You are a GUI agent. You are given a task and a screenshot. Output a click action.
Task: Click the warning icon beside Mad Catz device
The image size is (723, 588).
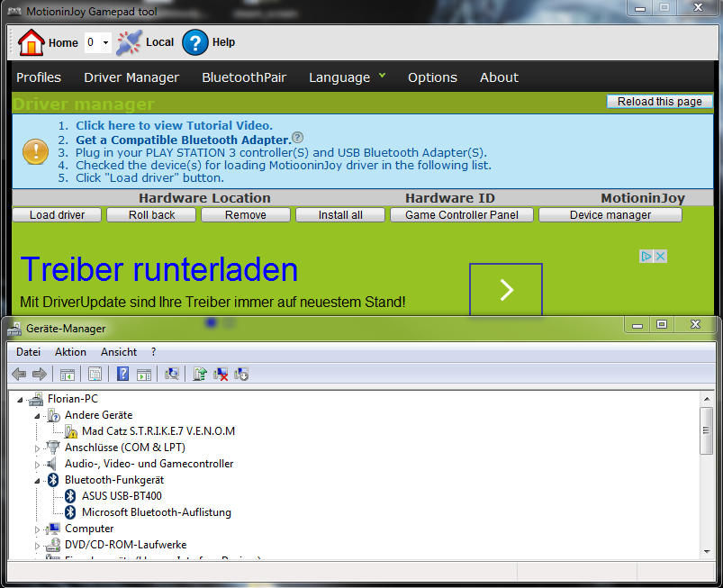pos(71,431)
